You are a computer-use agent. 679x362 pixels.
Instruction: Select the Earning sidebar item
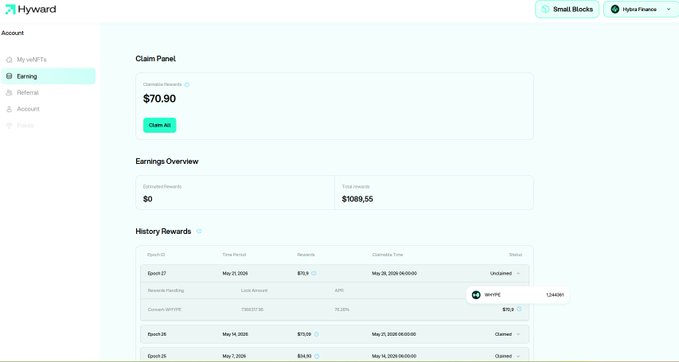(x=48, y=76)
